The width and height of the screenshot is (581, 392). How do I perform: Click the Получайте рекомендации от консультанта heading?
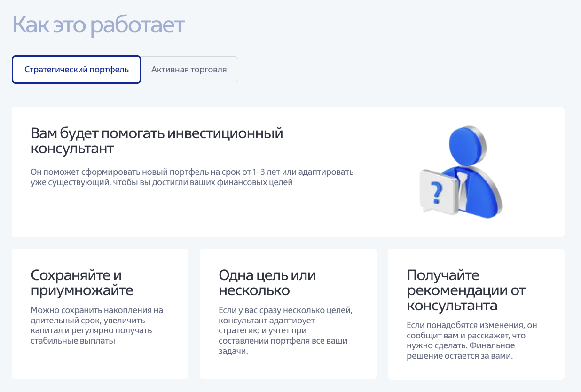tap(466, 290)
